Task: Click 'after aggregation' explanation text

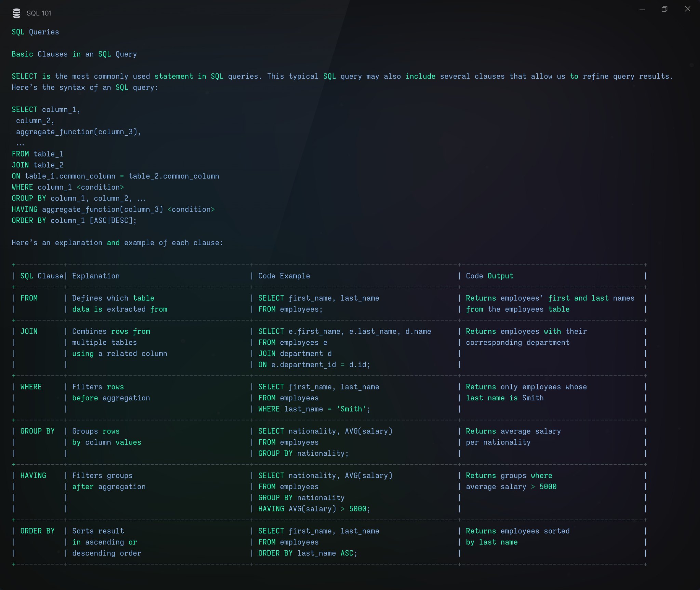Action: [x=109, y=487]
